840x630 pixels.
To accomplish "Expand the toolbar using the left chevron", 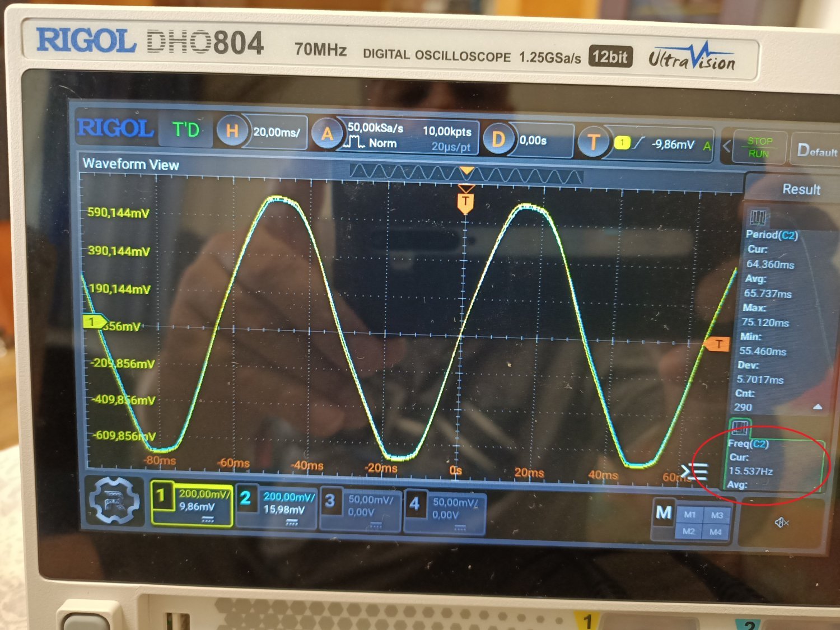I will click(x=727, y=147).
